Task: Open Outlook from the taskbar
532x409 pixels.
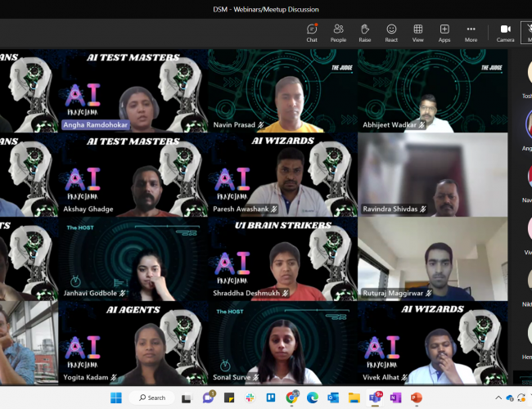Action: point(332,398)
